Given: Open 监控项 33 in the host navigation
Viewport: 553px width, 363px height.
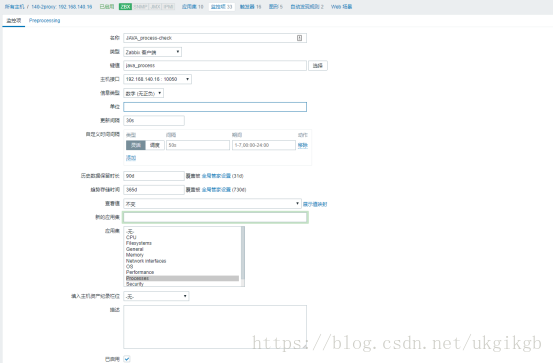Looking at the screenshot, I should [221, 7].
